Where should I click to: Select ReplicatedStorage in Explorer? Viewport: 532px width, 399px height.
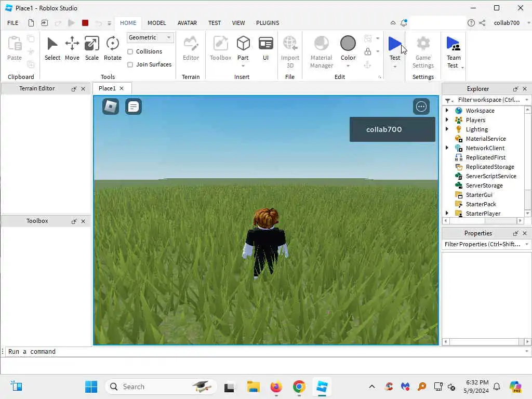pos(489,167)
